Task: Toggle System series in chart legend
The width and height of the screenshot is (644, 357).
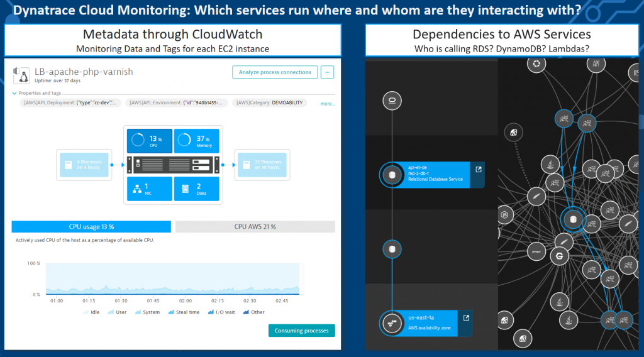Action: (x=147, y=312)
